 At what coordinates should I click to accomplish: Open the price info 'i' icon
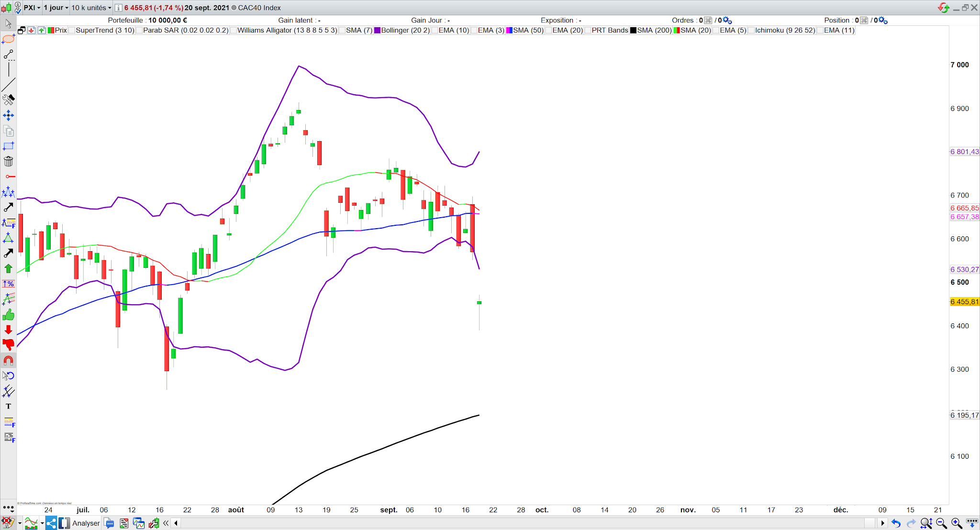[118, 8]
